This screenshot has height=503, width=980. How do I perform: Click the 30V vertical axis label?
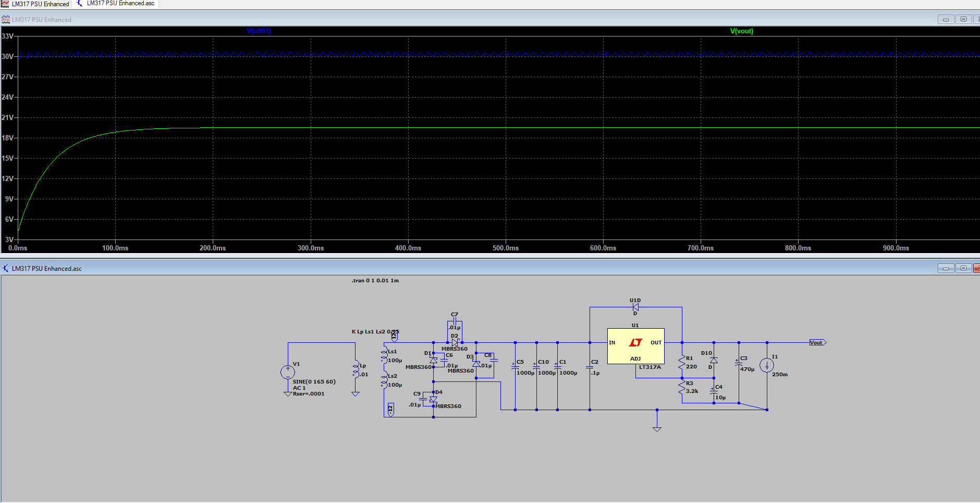pyautogui.click(x=8, y=56)
